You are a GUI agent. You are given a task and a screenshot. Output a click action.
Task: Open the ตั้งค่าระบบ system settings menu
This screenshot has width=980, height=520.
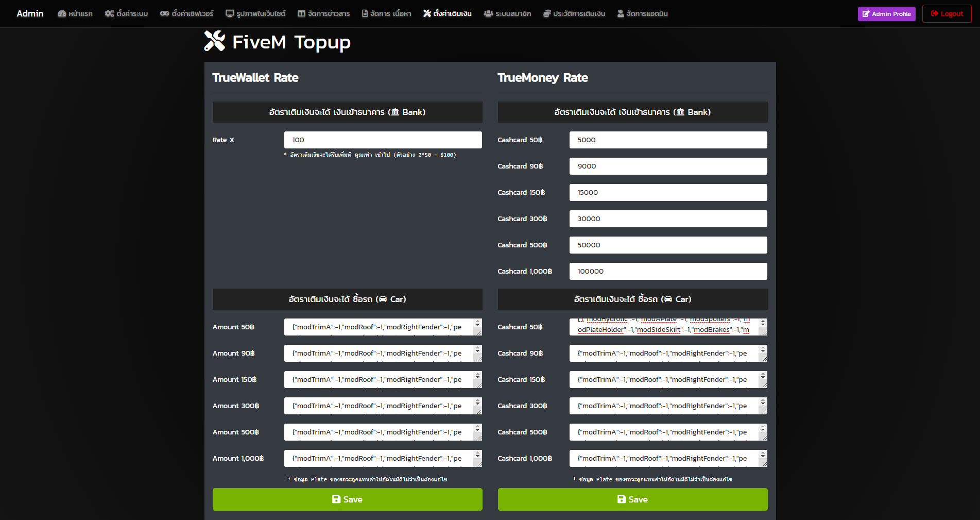pyautogui.click(x=126, y=13)
